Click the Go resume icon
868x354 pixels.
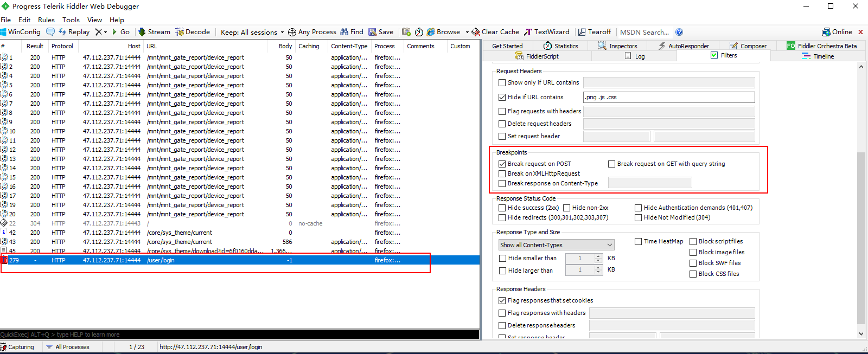point(114,32)
